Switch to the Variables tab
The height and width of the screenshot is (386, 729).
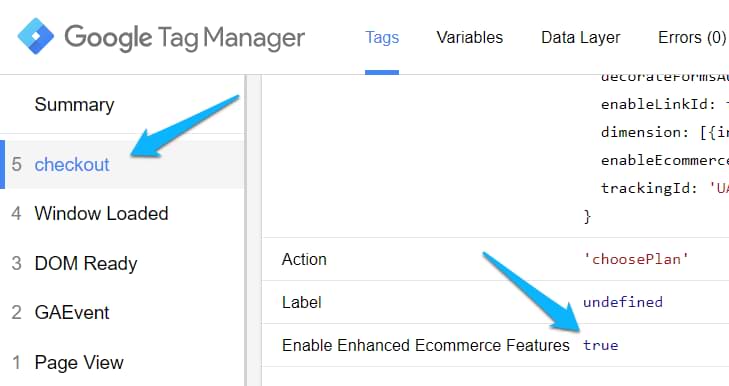pyautogui.click(x=470, y=37)
